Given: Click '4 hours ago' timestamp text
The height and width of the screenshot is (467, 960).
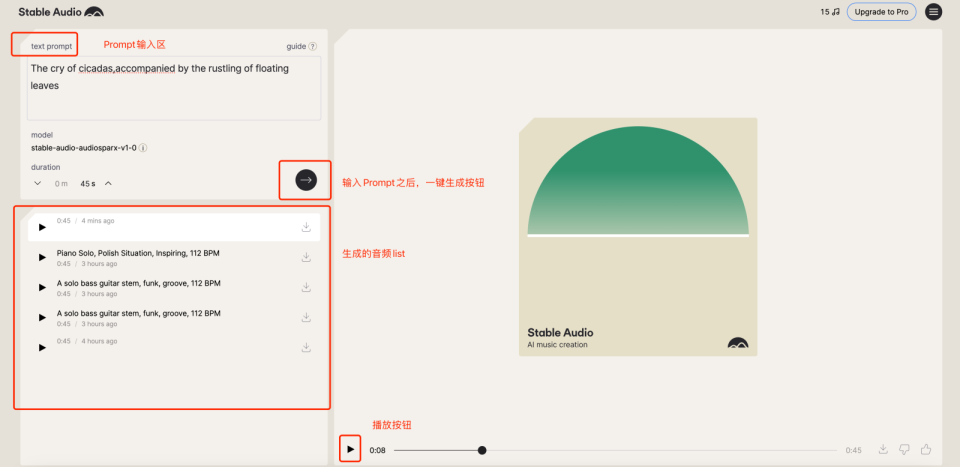Looking at the screenshot, I should (99, 341).
